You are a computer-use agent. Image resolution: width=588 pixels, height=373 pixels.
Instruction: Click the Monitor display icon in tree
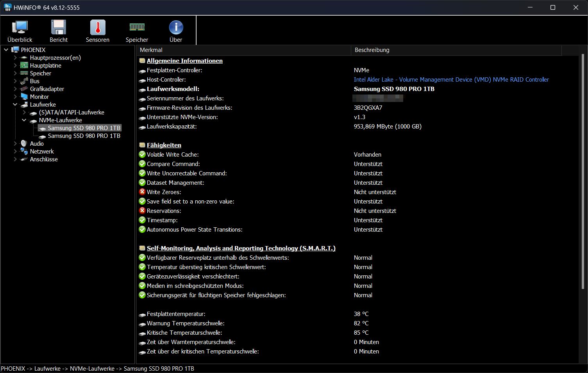[x=24, y=96]
